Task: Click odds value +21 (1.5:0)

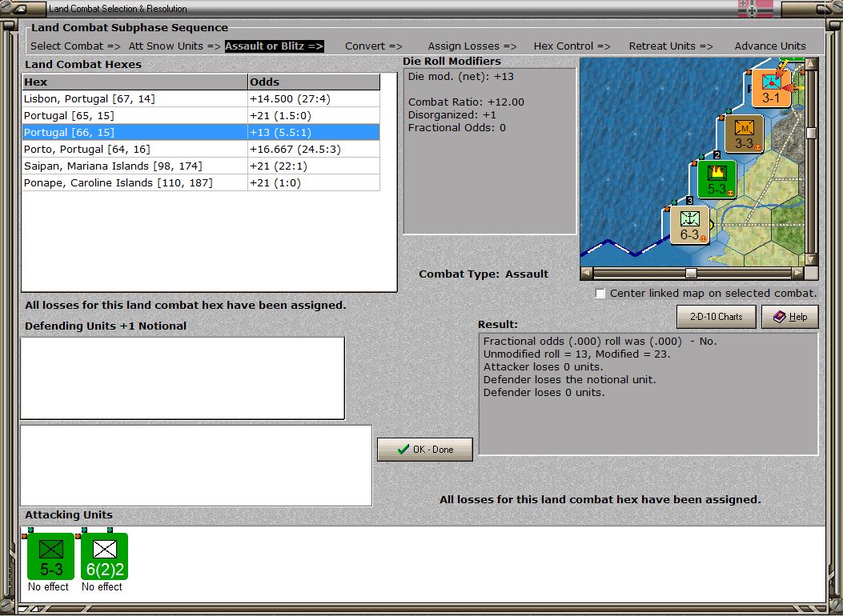Action: 281,115
